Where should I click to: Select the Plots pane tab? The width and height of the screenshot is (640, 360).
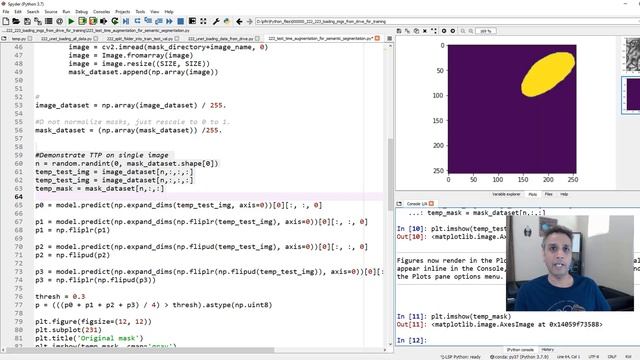tap(533, 194)
